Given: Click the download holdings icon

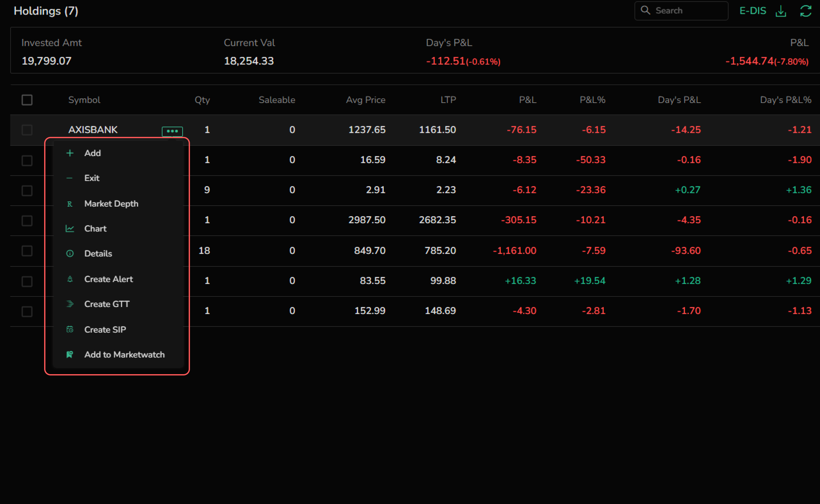Looking at the screenshot, I should pos(781,11).
